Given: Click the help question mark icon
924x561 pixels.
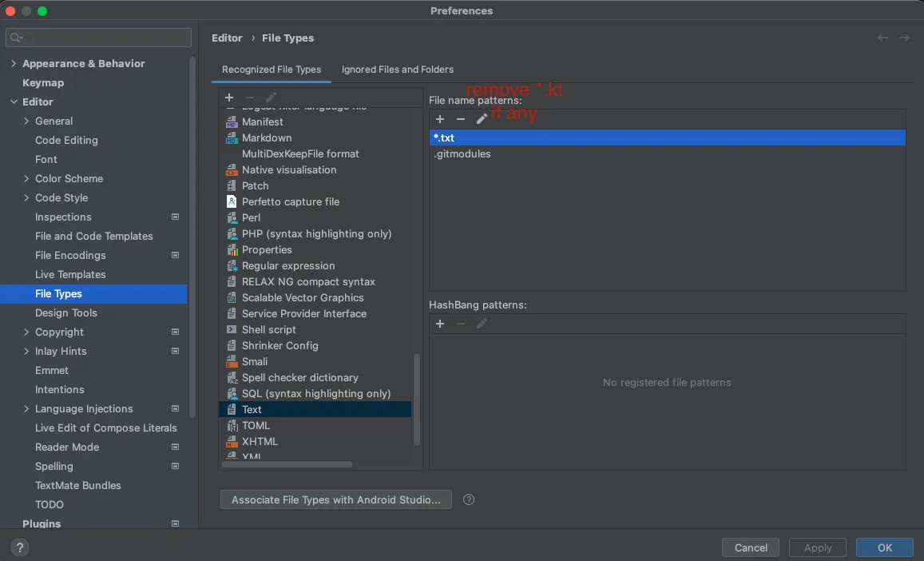Looking at the screenshot, I should tap(469, 499).
